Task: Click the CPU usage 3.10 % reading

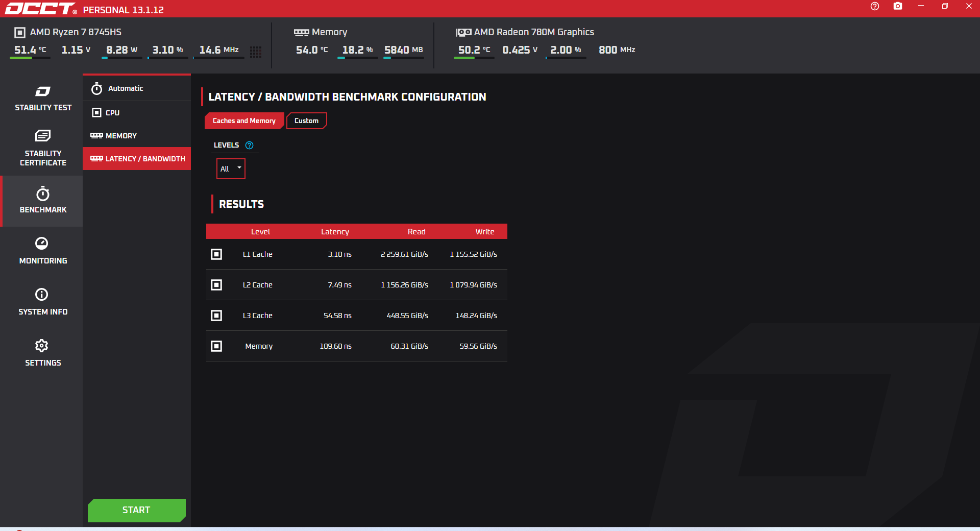Action: [x=168, y=50]
